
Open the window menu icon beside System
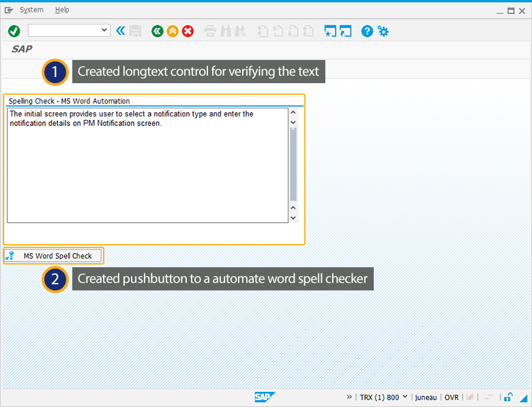point(9,10)
